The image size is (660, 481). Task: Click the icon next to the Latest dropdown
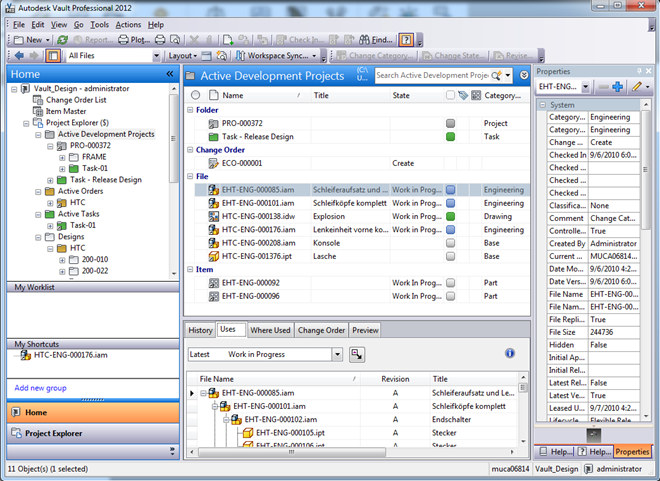357,354
